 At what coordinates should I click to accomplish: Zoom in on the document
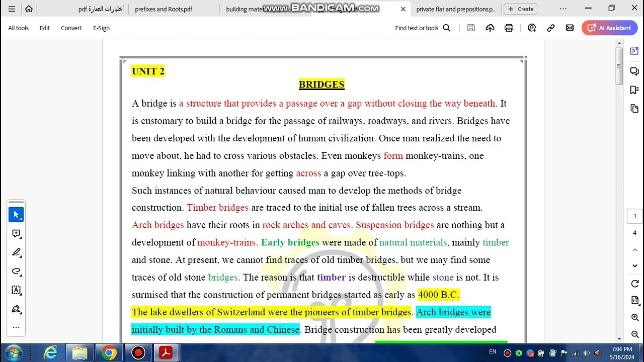[635, 317]
